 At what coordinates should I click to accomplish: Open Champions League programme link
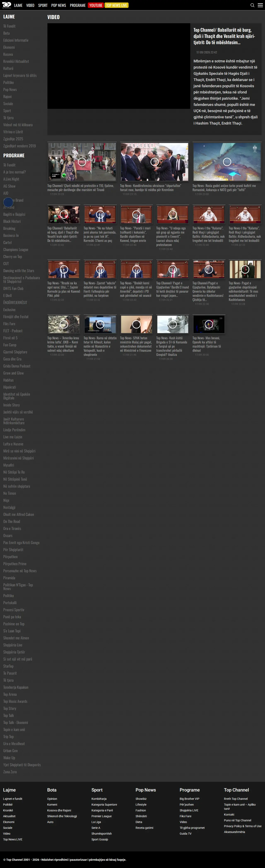[x=16, y=250]
